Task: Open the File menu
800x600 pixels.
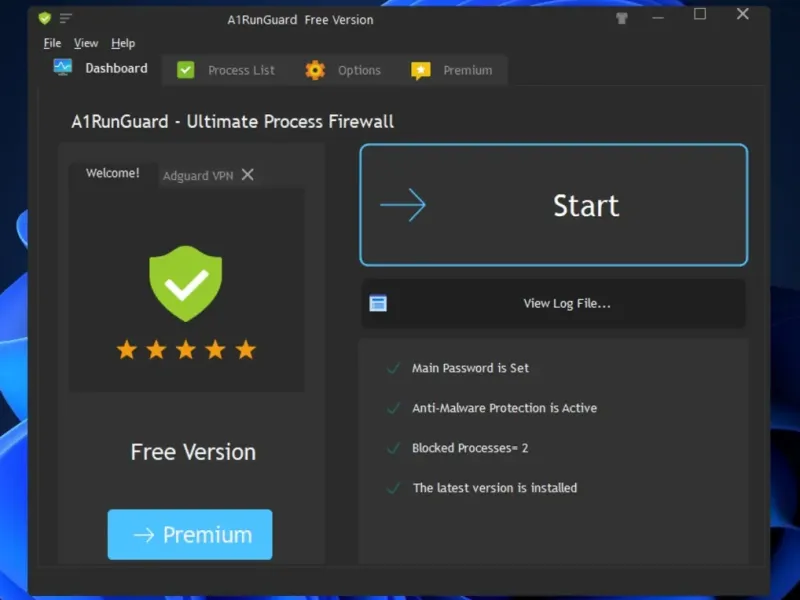Action: [53, 43]
